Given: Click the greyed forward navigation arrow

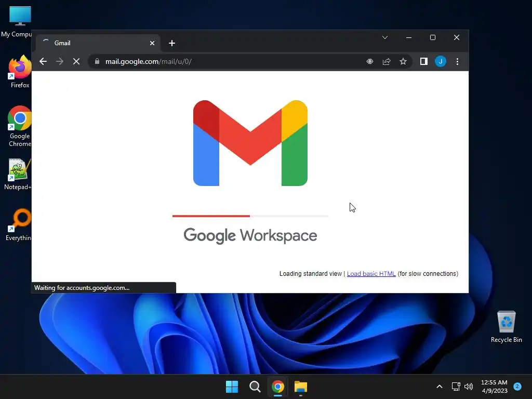Looking at the screenshot, I should [x=59, y=61].
